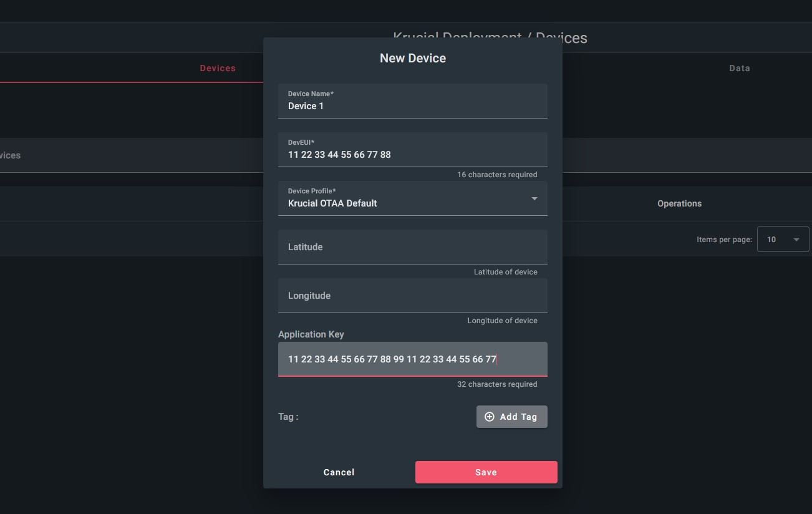The width and height of the screenshot is (812, 514).
Task: Click the '16 characters required' hint text
Action: pos(497,175)
